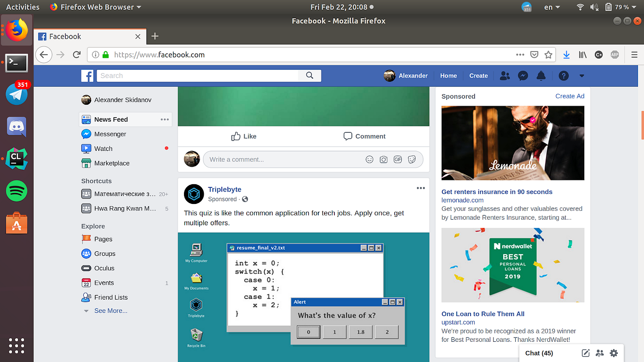Open Get renters insurance in 90 seconds
The height and width of the screenshot is (362, 644).
(497, 192)
